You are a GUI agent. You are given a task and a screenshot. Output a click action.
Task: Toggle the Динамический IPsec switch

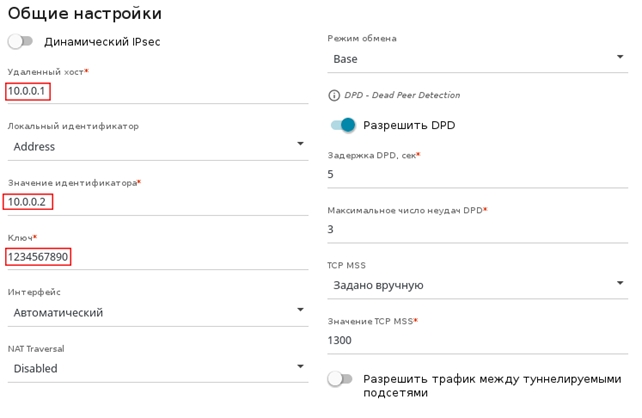click(20, 42)
